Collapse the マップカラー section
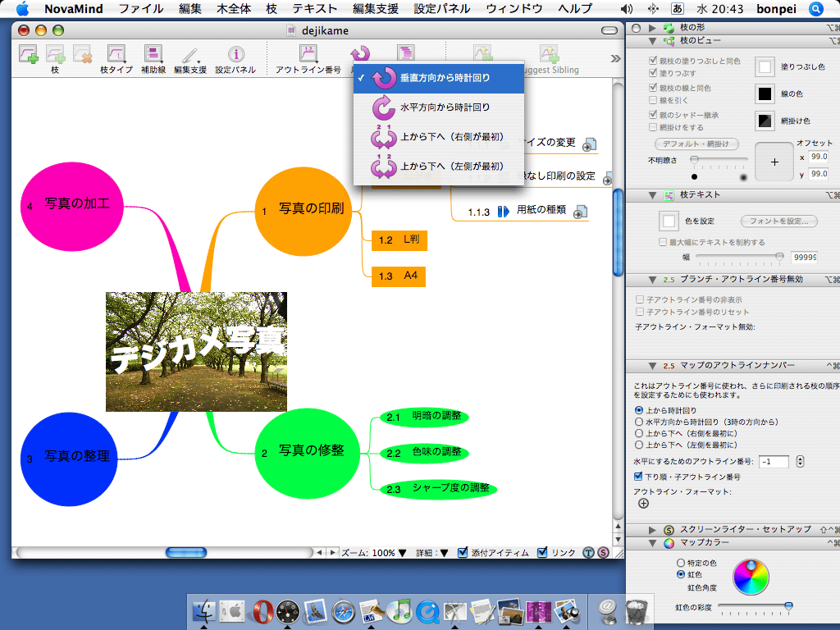This screenshot has height=630, width=840. coord(652,543)
